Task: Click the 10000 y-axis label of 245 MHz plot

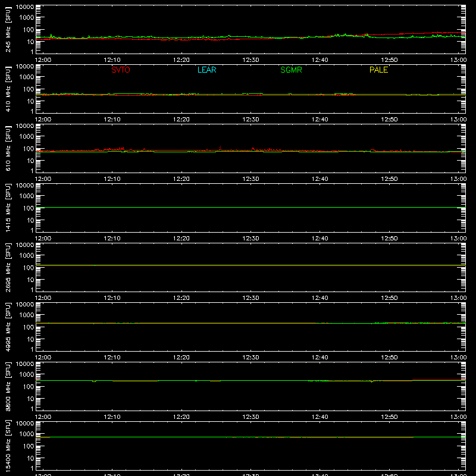Action: pyautogui.click(x=25, y=7)
